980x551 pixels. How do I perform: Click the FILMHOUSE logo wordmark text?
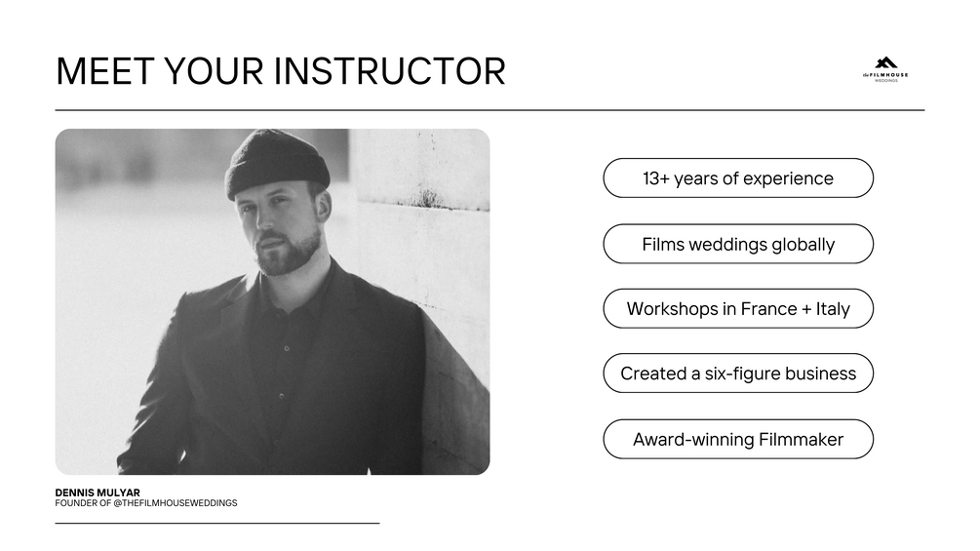[887, 74]
